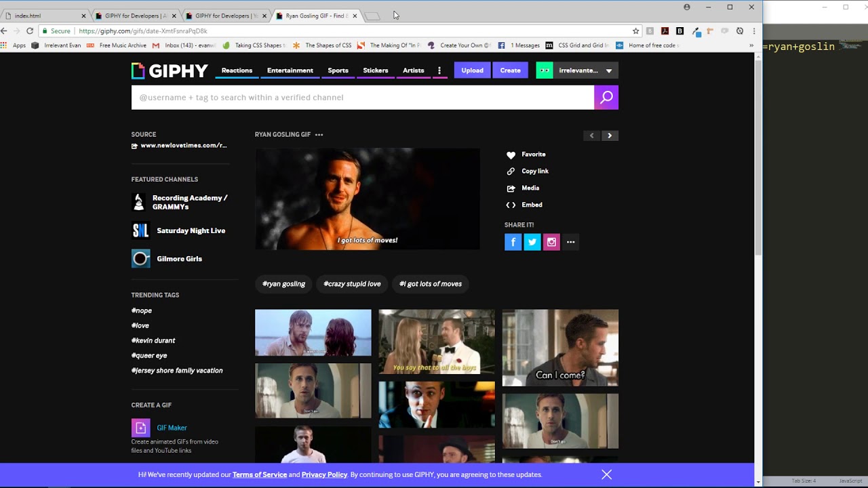Select the #ryan gosling tag
The image size is (868, 488).
(x=284, y=284)
